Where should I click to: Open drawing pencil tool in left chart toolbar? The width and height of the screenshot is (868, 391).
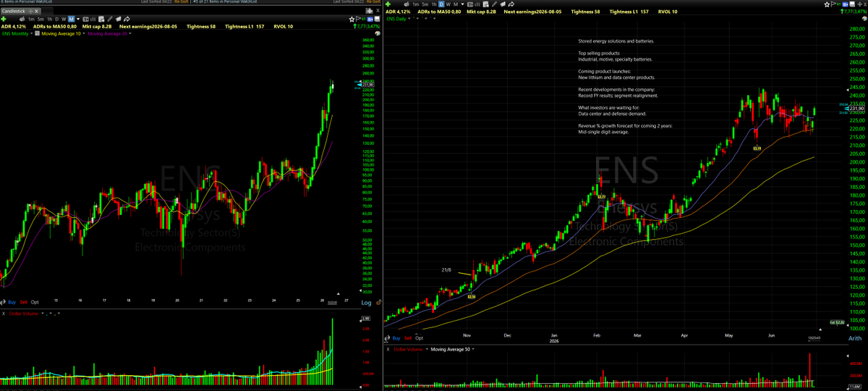pos(110,19)
